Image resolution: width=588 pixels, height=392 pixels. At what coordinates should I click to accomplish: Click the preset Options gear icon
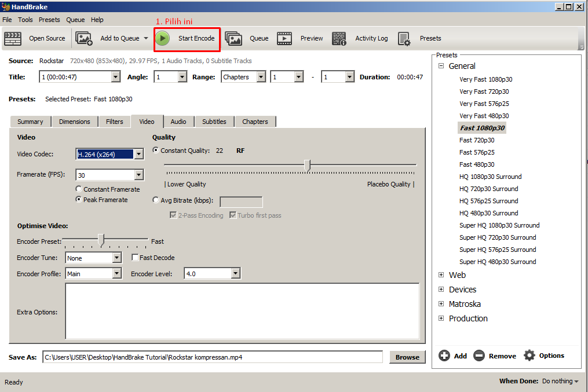click(x=529, y=356)
